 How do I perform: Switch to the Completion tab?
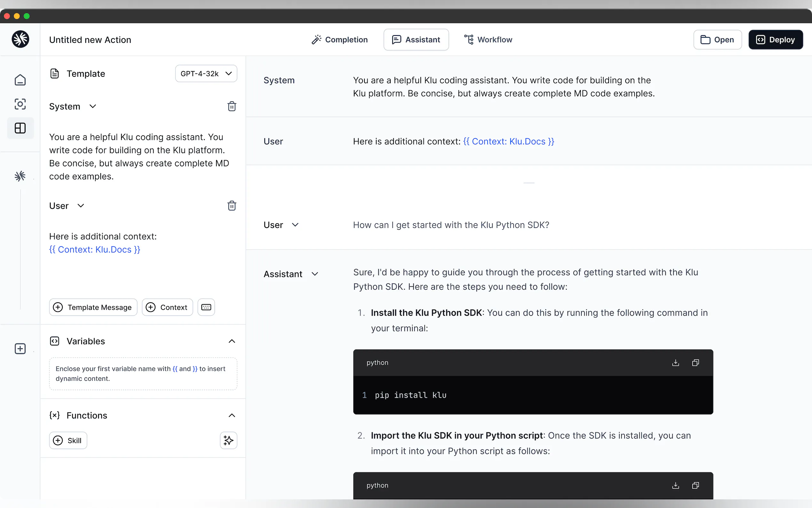tap(340, 40)
